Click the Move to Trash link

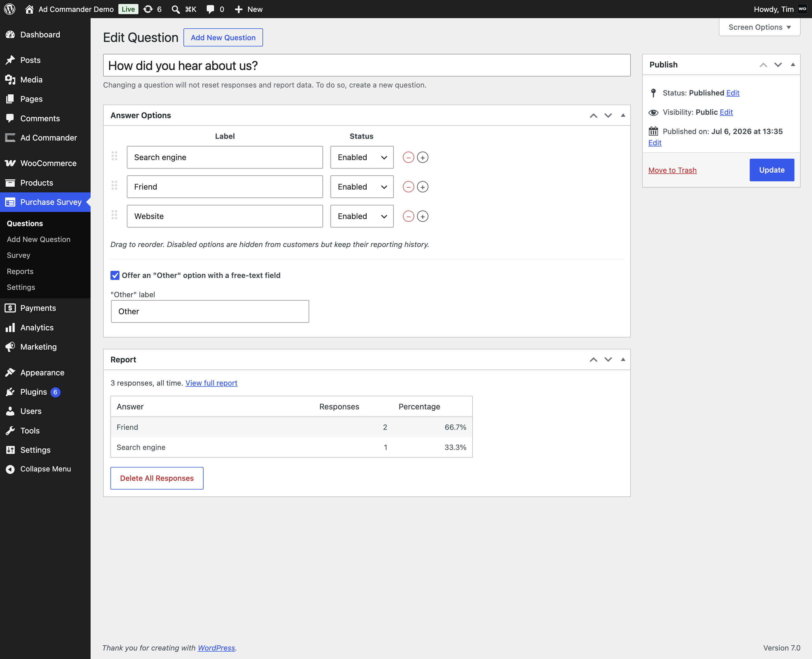tap(672, 170)
